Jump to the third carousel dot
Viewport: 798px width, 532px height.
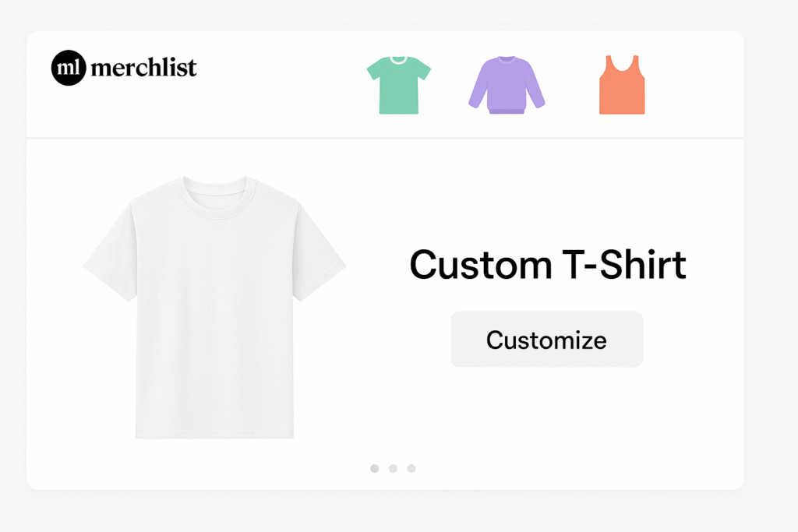tap(411, 468)
